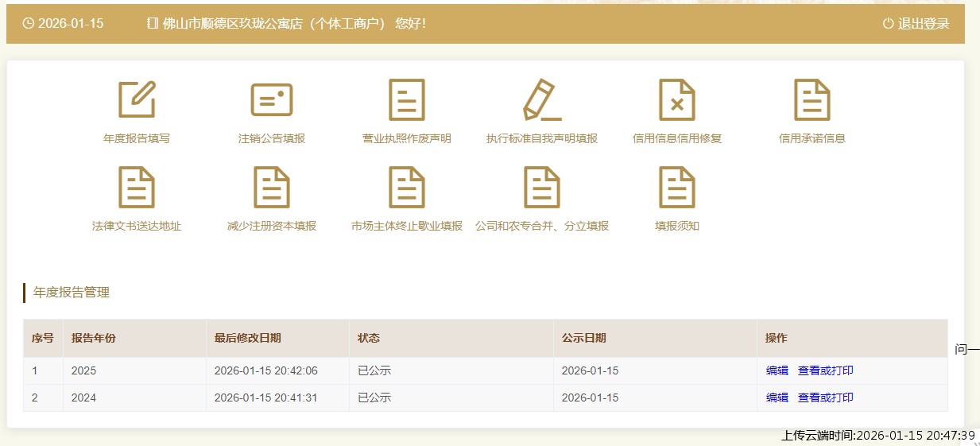Open 信用信息信用修复 icon
Screen dimensions: 980x446
click(677, 100)
